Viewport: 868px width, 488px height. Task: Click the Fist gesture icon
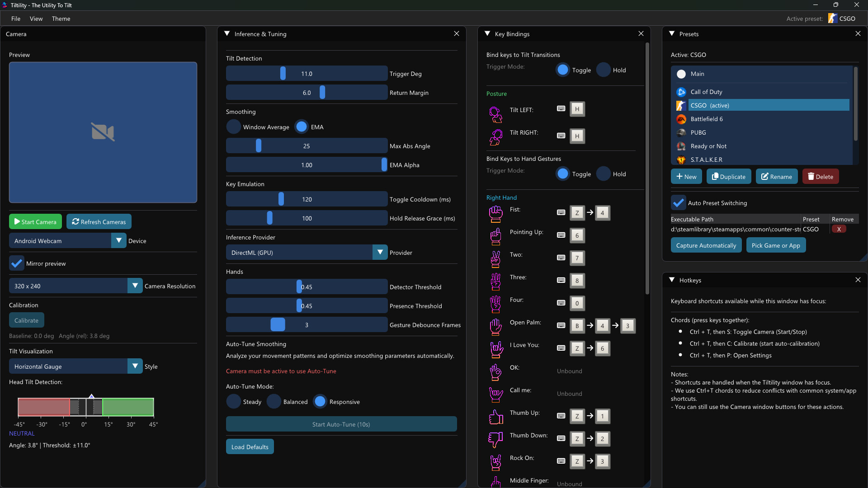[x=495, y=214]
